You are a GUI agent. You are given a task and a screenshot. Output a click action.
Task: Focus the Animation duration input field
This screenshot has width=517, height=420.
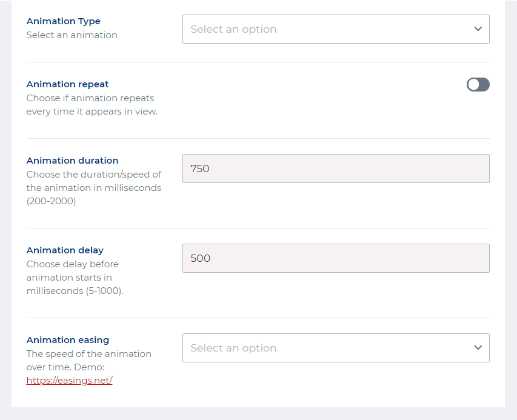click(336, 168)
